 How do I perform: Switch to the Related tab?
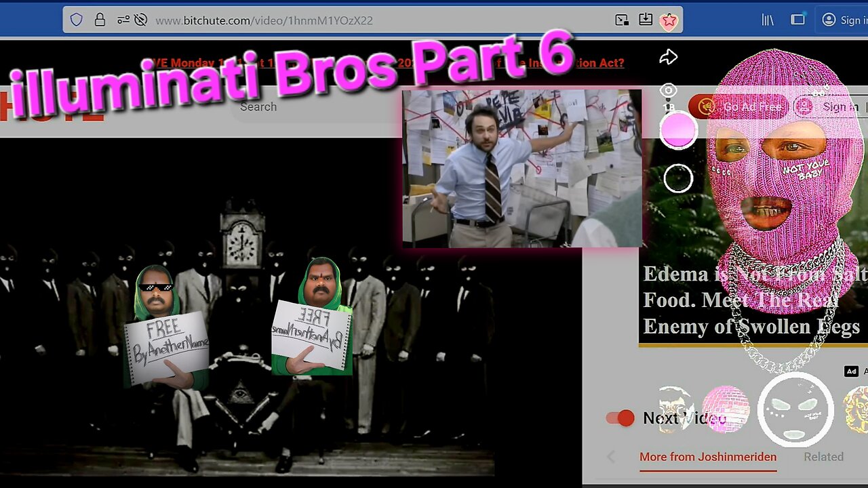click(x=823, y=457)
